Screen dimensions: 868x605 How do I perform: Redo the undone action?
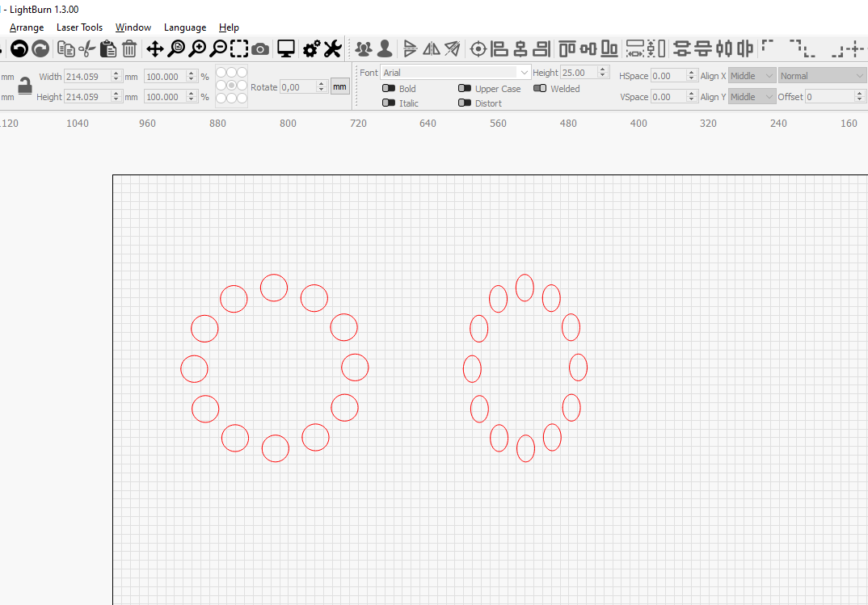[x=40, y=49]
